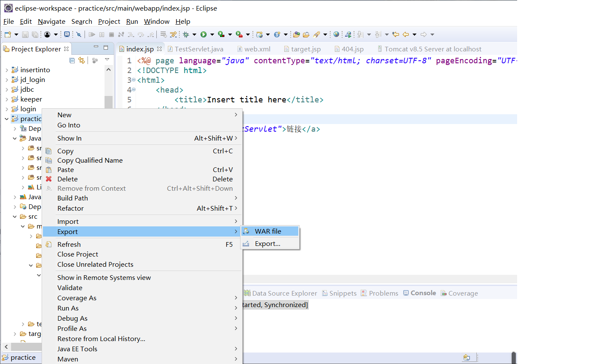Expand the keeper project node

pyautogui.click(x=7, y=99)
